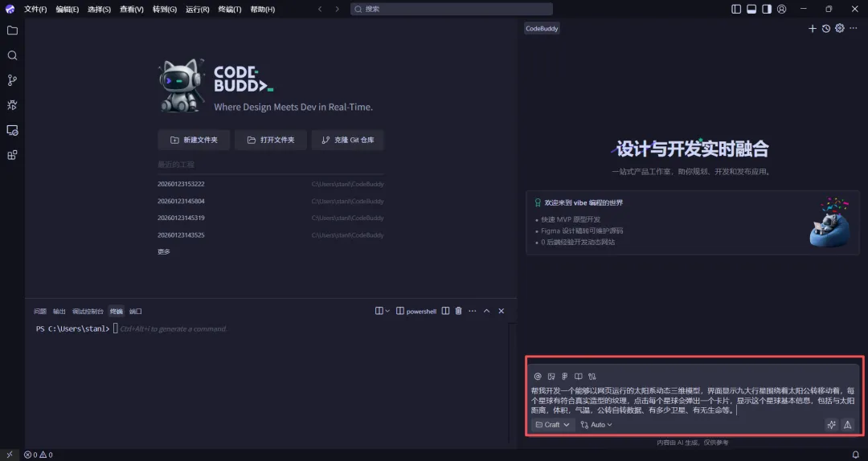Switch to the 调试控制台 panel tab
Viewport: 868px width, 461px height.
pyautogui.click(x=88, y=311)
